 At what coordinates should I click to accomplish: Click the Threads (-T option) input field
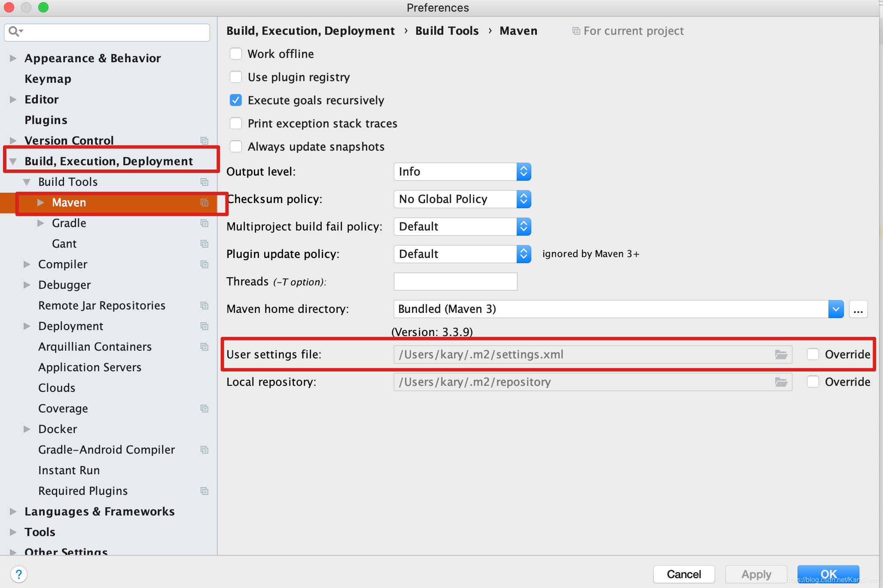455,282
